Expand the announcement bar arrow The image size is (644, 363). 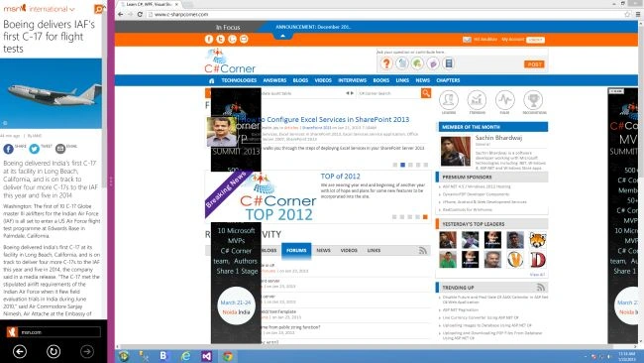(x=282, y=36)
